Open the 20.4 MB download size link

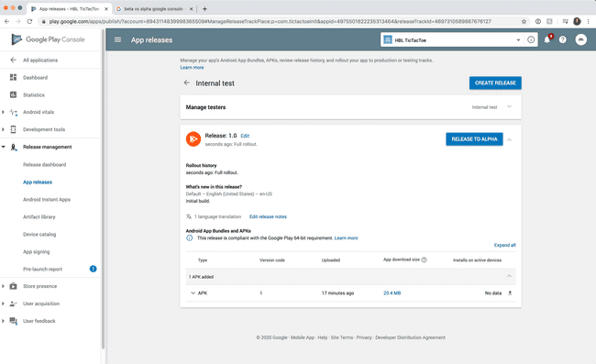(392, 293)
